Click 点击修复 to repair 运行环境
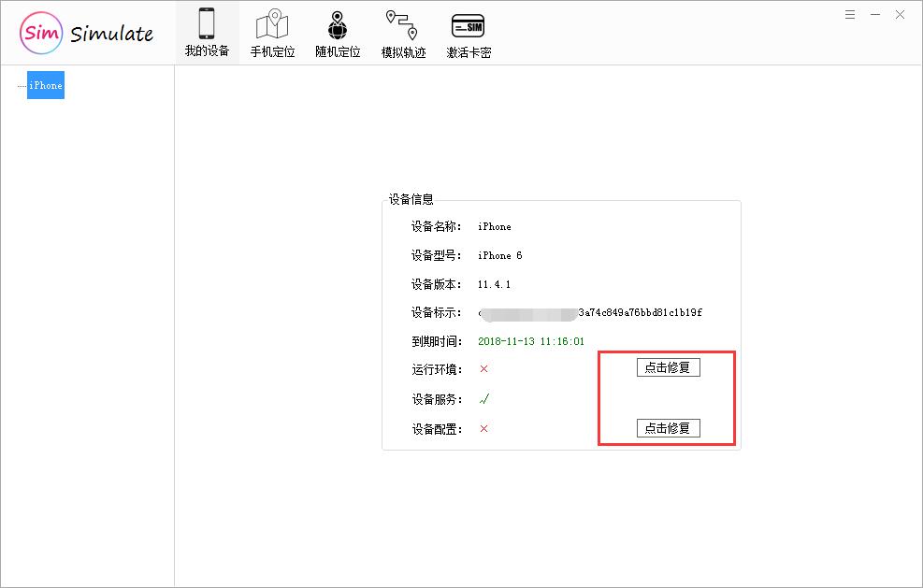The height and width of the screenshot is (588, 923). coord(668,366)
